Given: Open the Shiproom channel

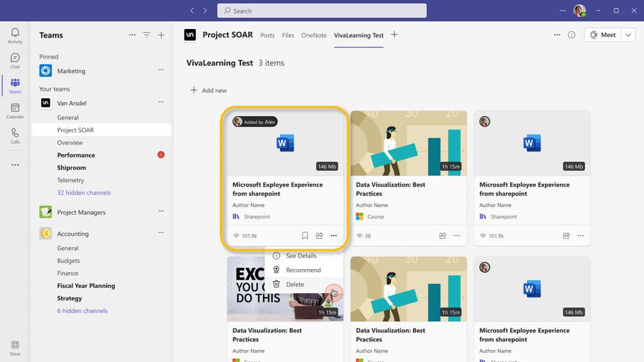Looking at the screenshot, I should [72, 168].
